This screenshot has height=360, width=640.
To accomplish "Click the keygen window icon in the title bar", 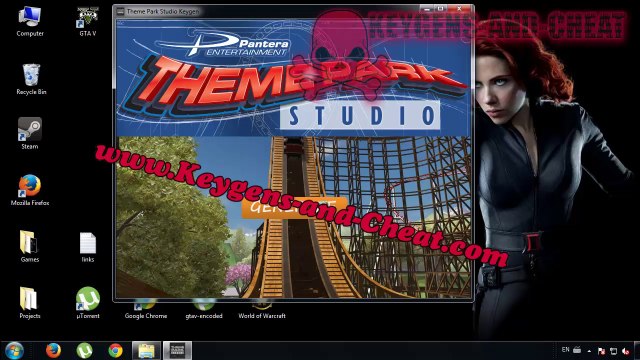I will click(x=120, y=11).
